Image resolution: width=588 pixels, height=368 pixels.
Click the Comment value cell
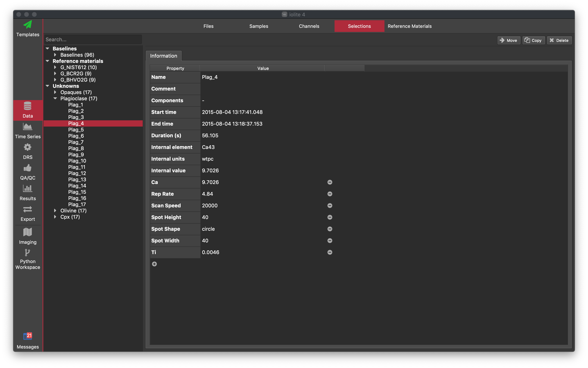click(262, 89)
